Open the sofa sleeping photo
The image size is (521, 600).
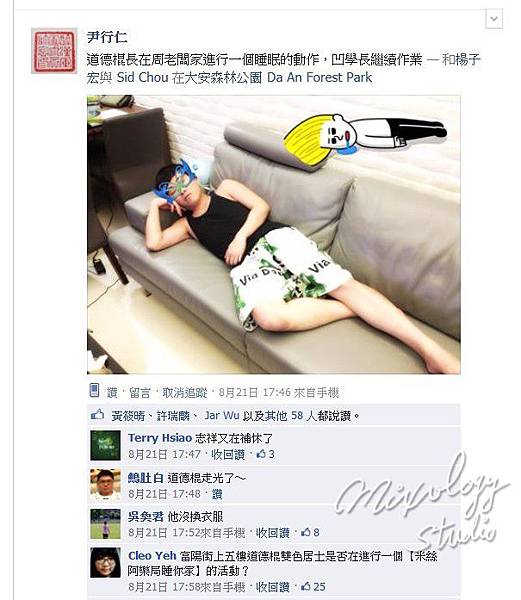point(274,235)
